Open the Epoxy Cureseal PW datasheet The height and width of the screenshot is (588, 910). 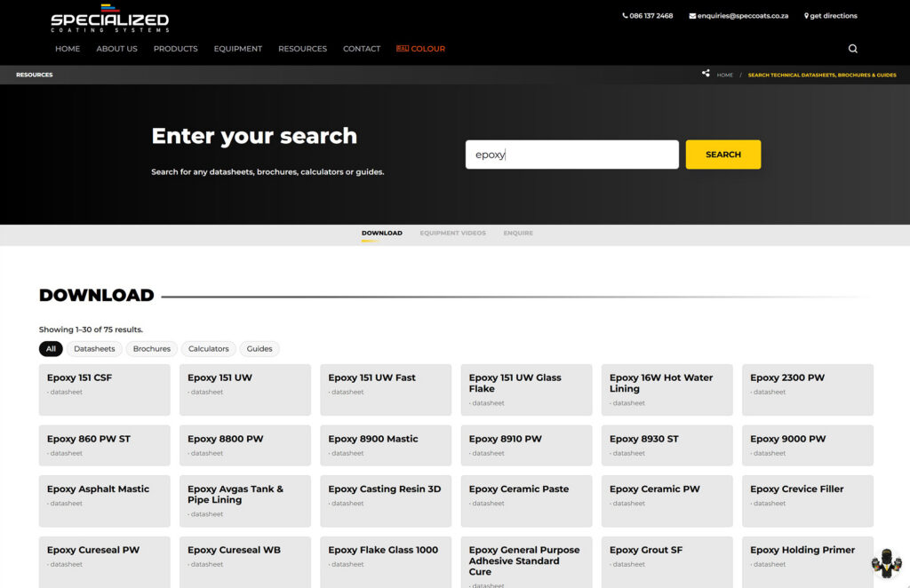tap(105, 562)
